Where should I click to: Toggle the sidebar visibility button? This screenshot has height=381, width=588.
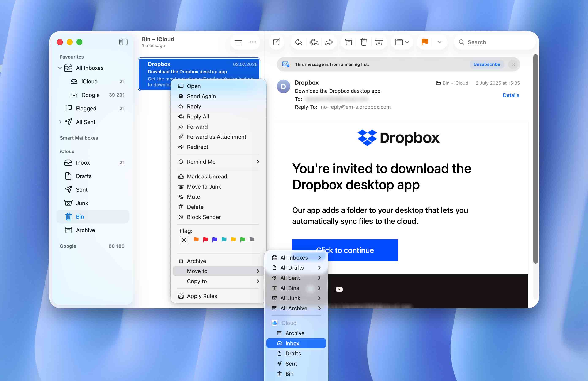point(123,42)
